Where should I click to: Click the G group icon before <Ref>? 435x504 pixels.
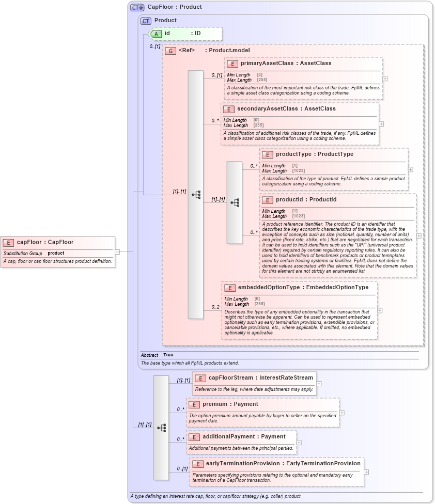click(x=170, y=51)
